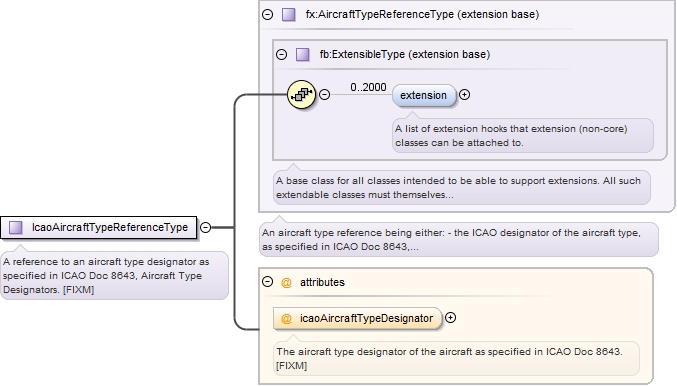Click the fx:AircraftTypeReferenceType header label
Viewport: 677px width, 386px height.
click(422, 14)
